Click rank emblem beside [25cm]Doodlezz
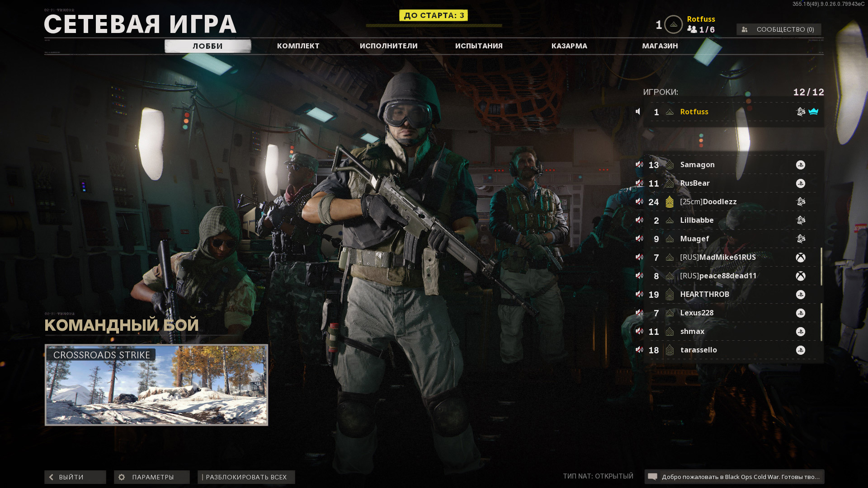The width and height of the screenshot is (868, 488). point(670,202)
